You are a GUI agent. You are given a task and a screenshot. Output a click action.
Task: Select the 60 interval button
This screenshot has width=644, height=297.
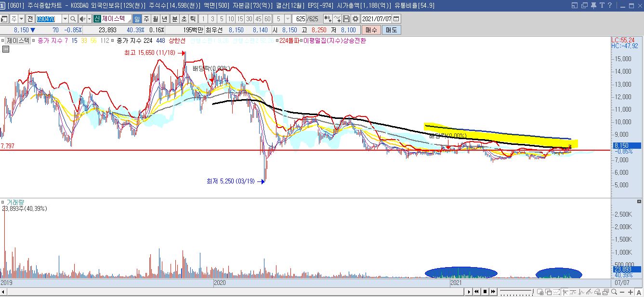(x=267, y=19)
